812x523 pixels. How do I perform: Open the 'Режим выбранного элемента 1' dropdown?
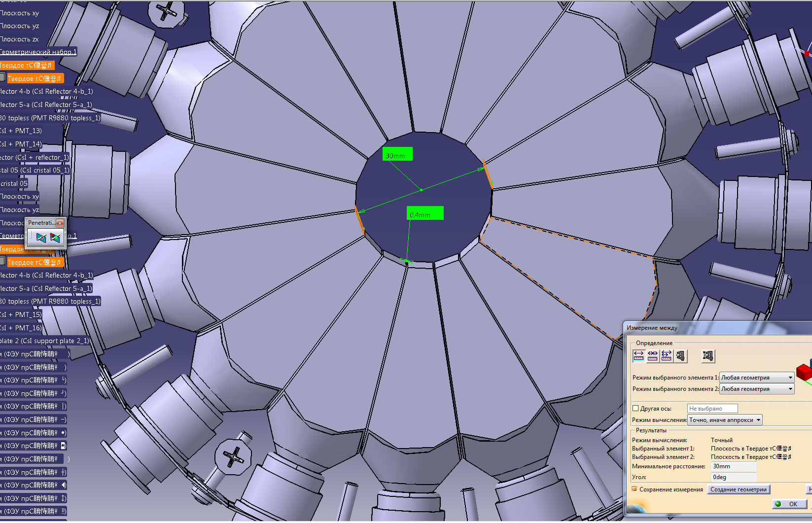pos(757,378)
